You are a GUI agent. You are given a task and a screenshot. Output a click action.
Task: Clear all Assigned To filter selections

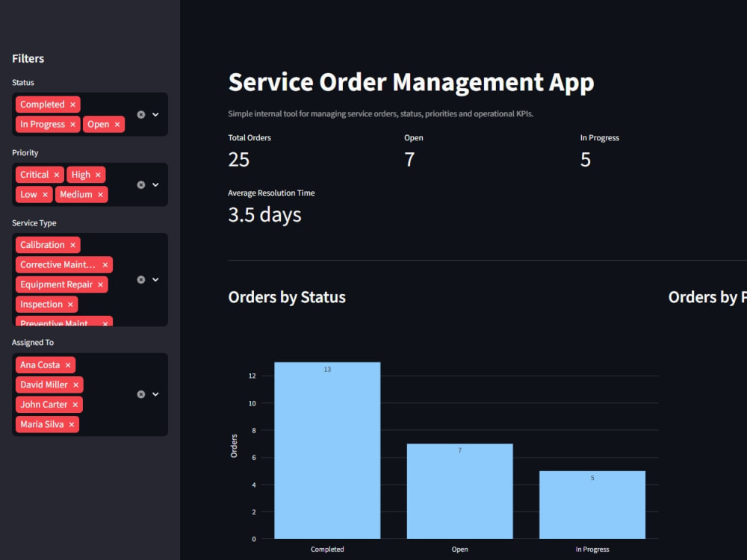pyautogui.click(x=141, y=394)
